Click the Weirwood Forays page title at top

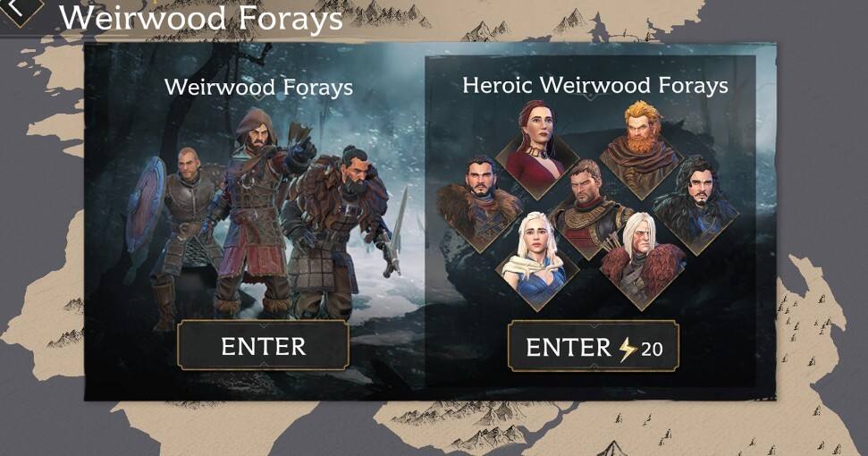click(200, 18)
